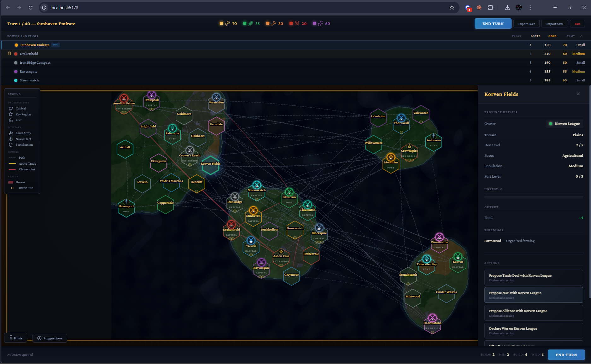This screenshot has height=364, width=591.
Task: Select the Sunhaven capital army icon
Action: [x=253, y=210]
